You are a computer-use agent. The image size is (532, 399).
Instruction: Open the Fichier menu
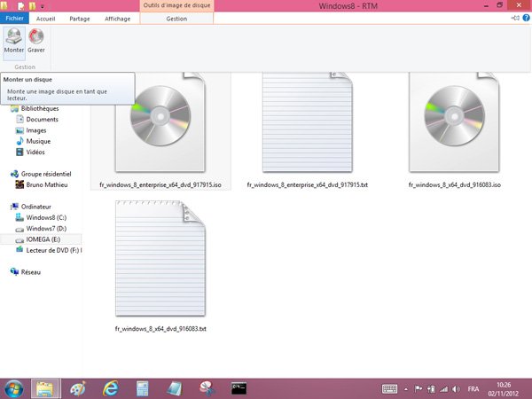(x=14, y=19)
